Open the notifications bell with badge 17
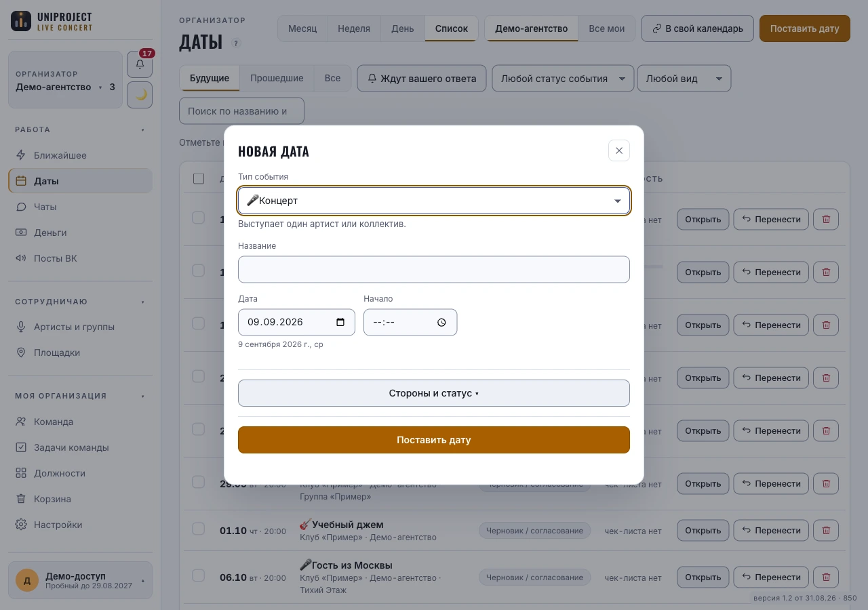The image size is (868, 610). [x=140, y=64]
